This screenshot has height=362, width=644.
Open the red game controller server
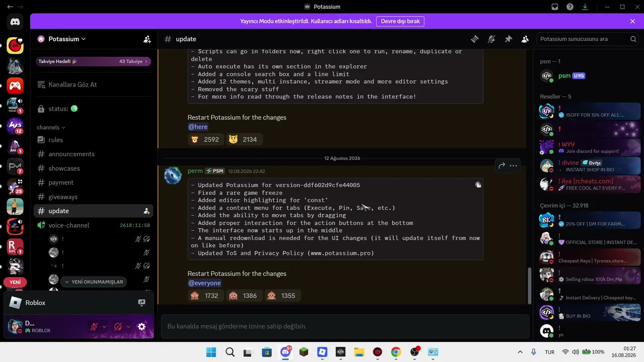tap(15, 86)
